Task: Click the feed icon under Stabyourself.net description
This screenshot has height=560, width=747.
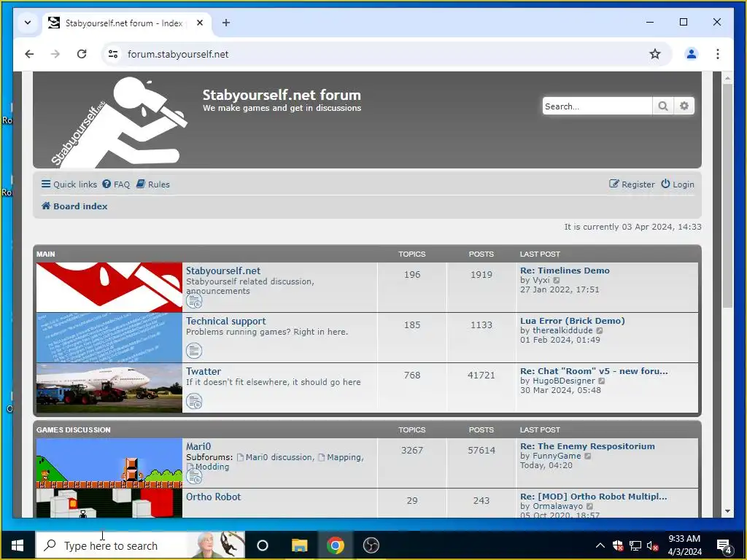Action: point(194,301)
